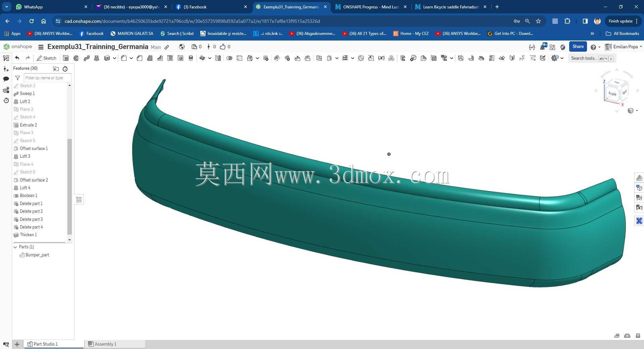The width and height of the screenshot is (644, 349).
Task: Open the All Bookmarks folder
Action: [x=622, y=34]
